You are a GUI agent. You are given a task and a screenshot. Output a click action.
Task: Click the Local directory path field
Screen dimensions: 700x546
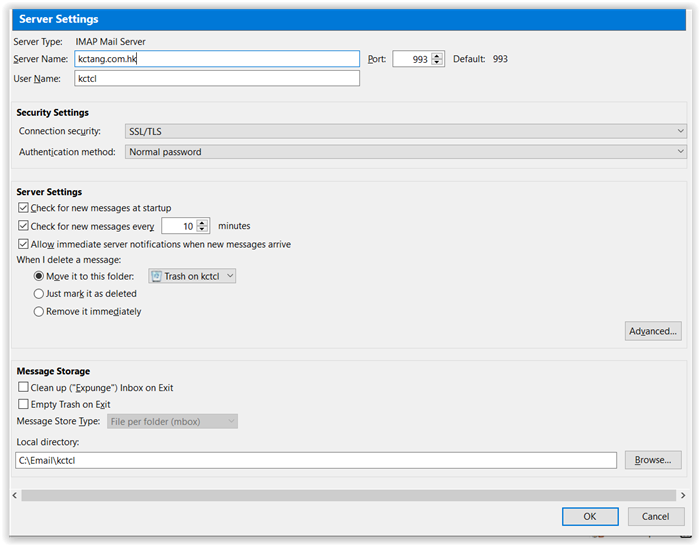(x=316, y=460)
